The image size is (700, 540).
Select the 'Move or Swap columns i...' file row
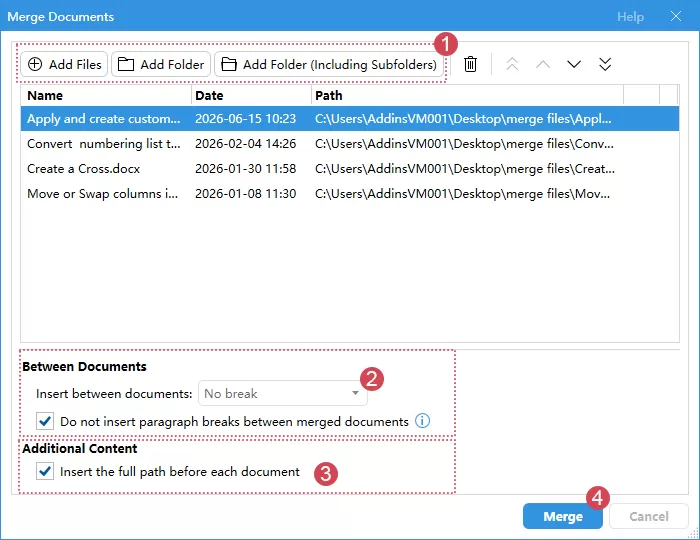[x=350, y=194]
